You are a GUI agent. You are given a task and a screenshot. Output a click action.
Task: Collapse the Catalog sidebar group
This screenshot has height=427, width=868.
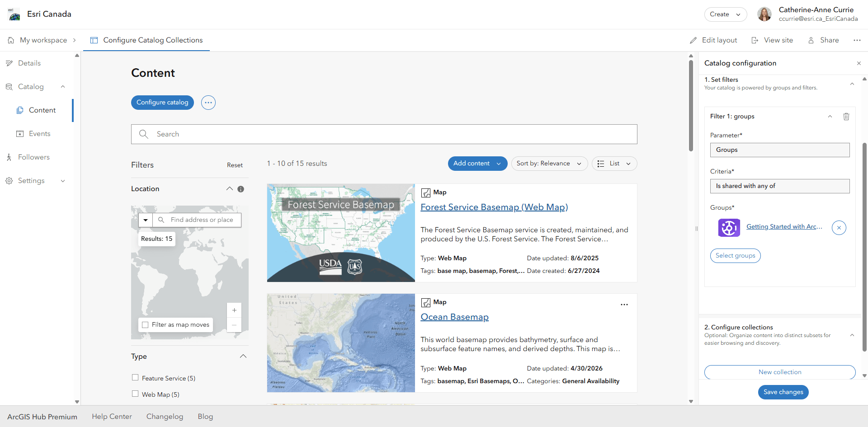pyautogui.click(x=63, y=87)
